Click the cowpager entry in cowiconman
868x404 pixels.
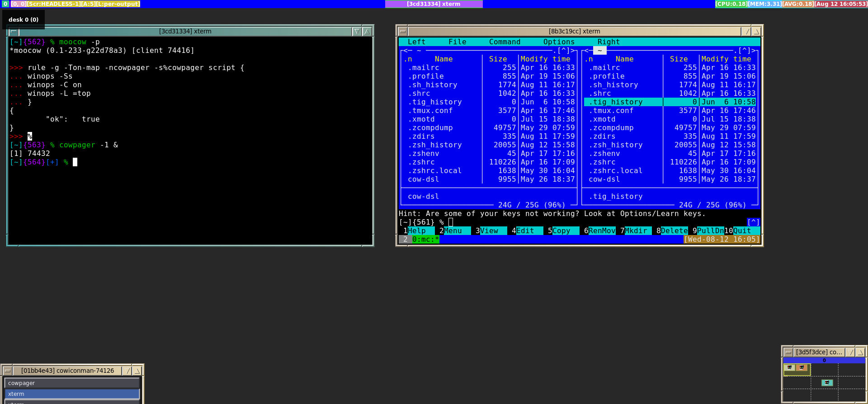[72, 383]
